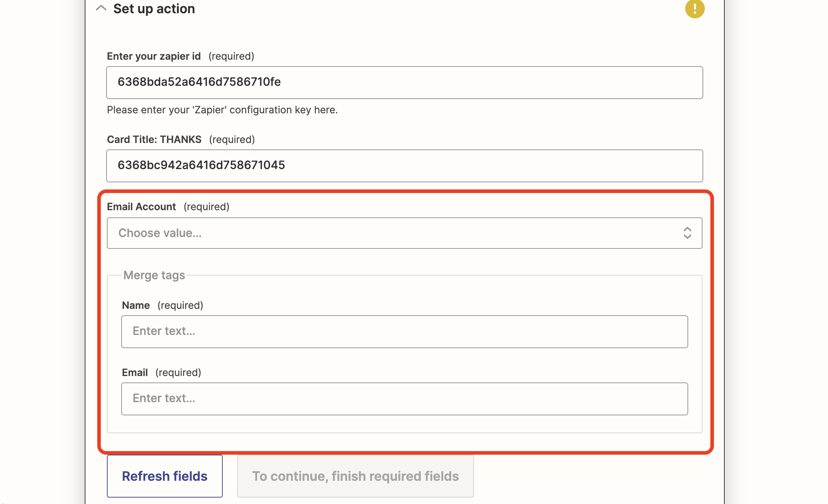Click into the Card Title THANKS field
Image resolution: width=828 pixels, height=504 pixels.
click(404, 165)
